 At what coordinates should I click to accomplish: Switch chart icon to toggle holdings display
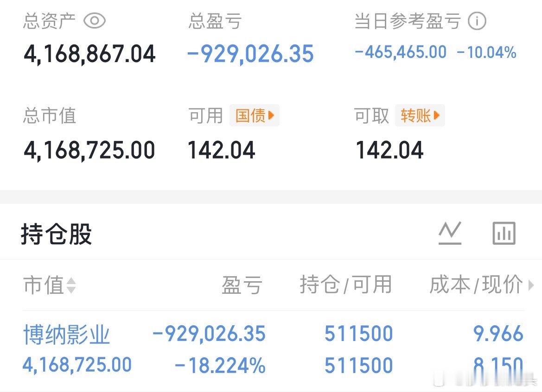(x=449, y=233)
